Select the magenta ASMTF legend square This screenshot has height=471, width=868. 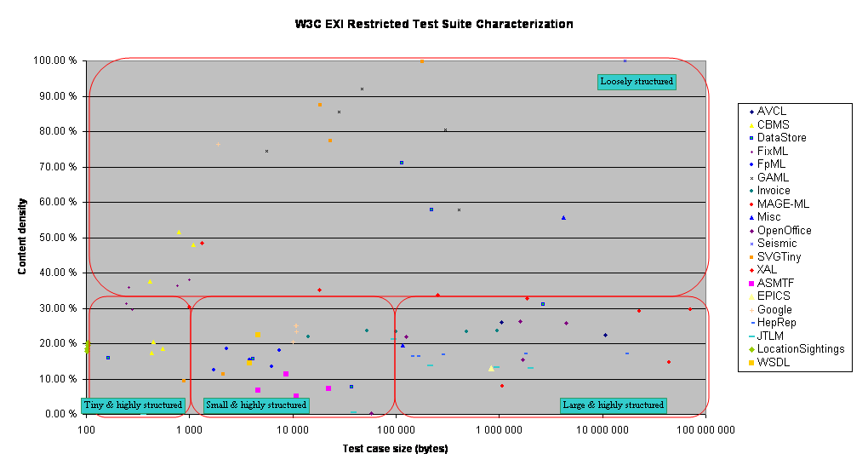(751, 283)
